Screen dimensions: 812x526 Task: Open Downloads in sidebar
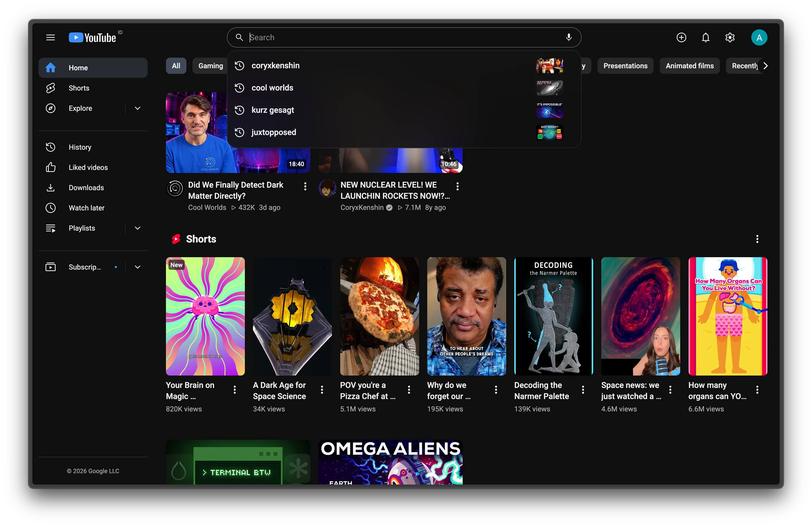(x=93, y=188)
